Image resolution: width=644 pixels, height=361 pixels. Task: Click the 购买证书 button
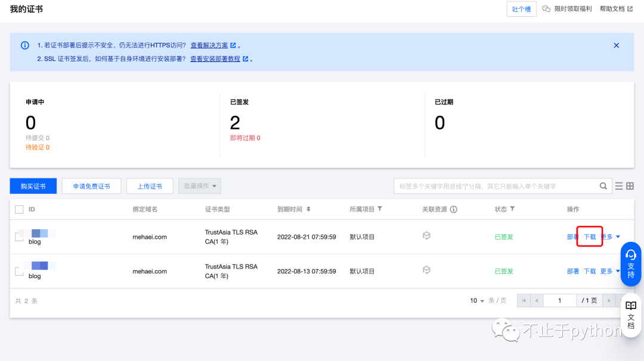33,186
